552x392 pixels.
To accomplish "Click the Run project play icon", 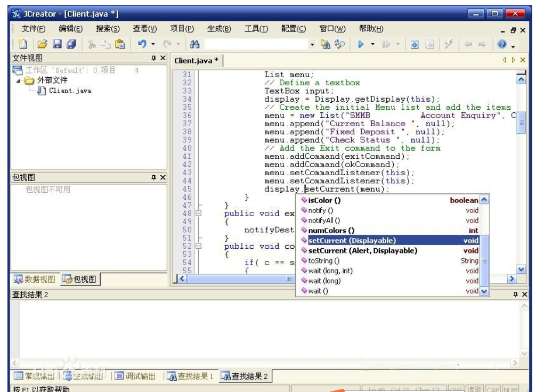I will 361,44.
